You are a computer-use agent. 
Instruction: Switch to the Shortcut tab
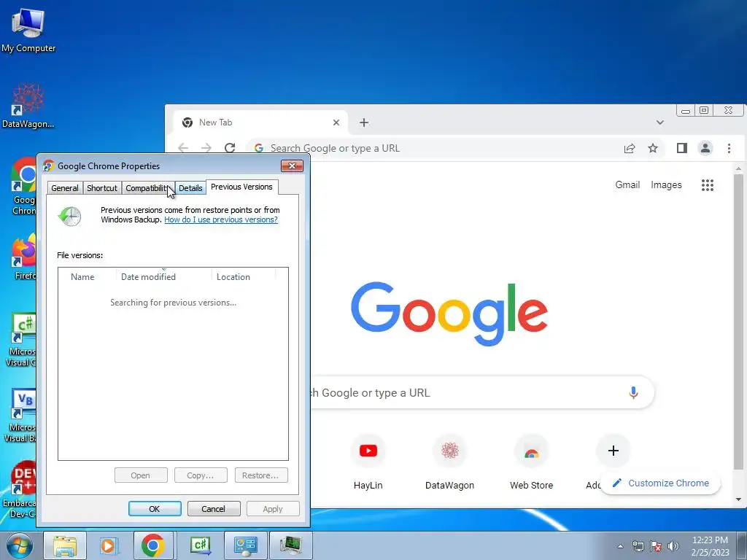pyautogui.click(x=102, y=188)
